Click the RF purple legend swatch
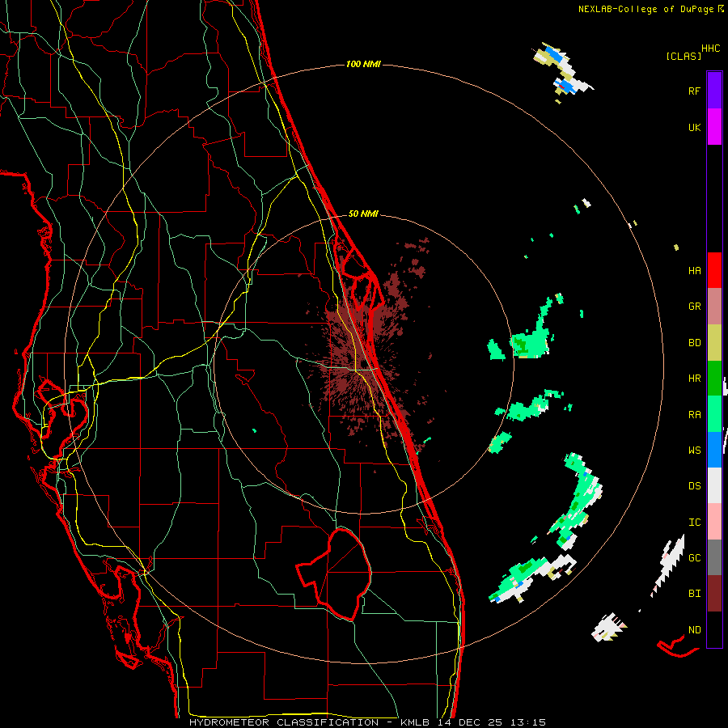 [714, 90]
